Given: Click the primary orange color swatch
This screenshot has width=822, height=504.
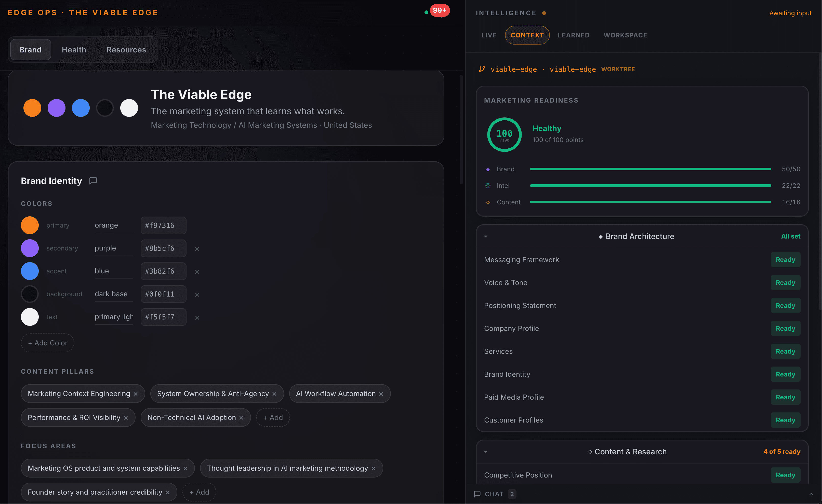Looking at the screenshot, I should (x=30, y=225).
